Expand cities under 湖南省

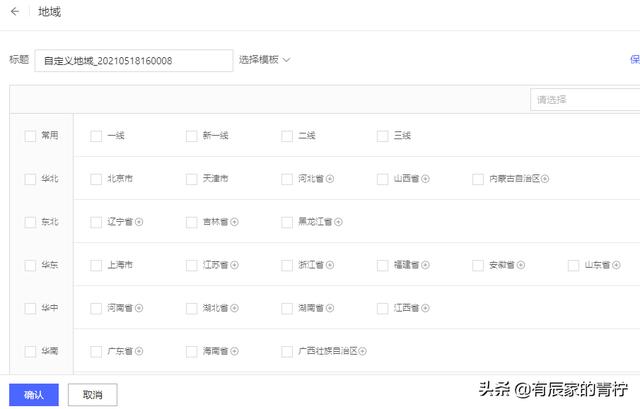[330, 308]
